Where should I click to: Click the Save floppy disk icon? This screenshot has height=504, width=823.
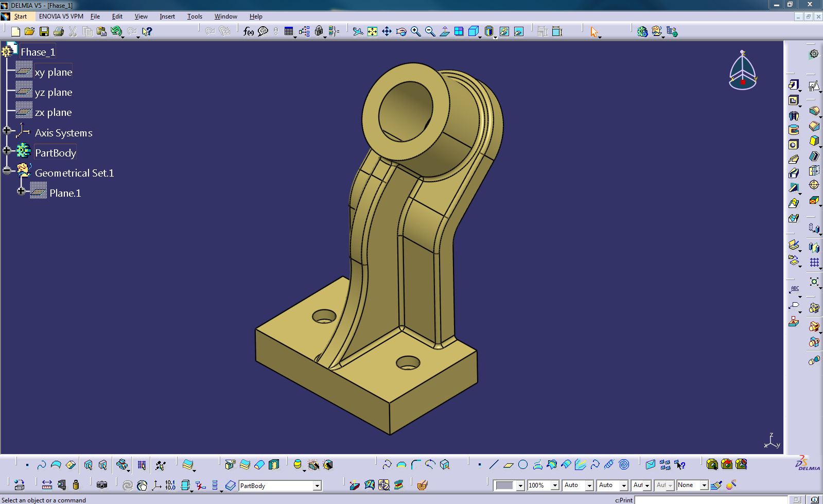[x=44, y=31]
